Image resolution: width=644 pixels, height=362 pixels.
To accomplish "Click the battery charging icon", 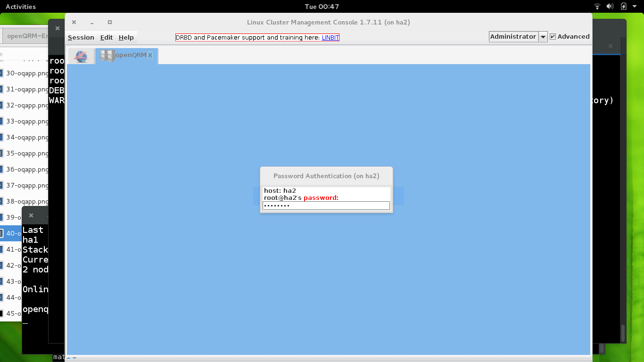I will tap(624, 7).
